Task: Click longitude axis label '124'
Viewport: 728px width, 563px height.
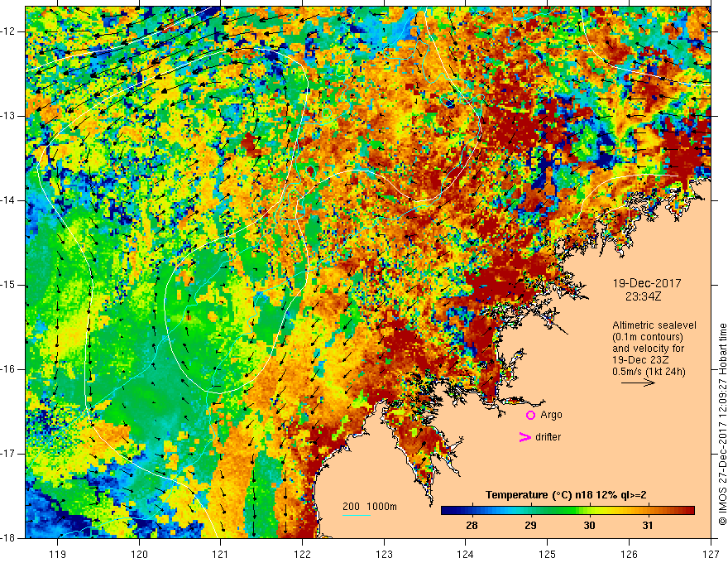Action: click(x=466, y=554)
